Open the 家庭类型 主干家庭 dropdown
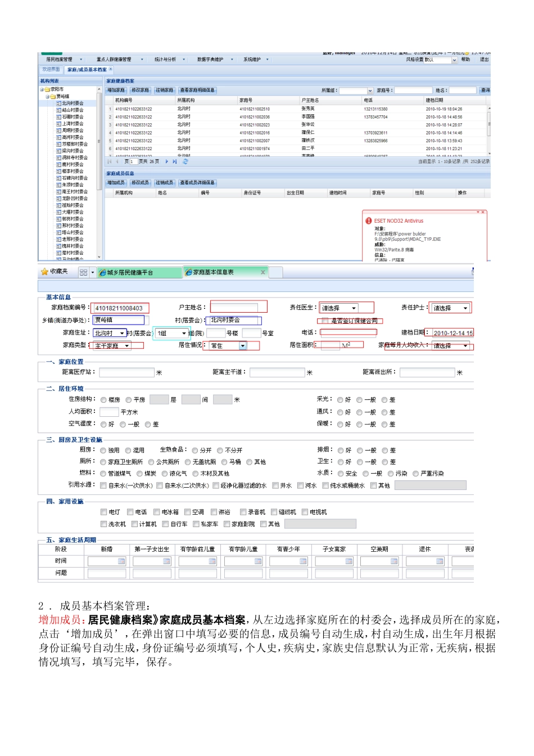 point(112,345)
